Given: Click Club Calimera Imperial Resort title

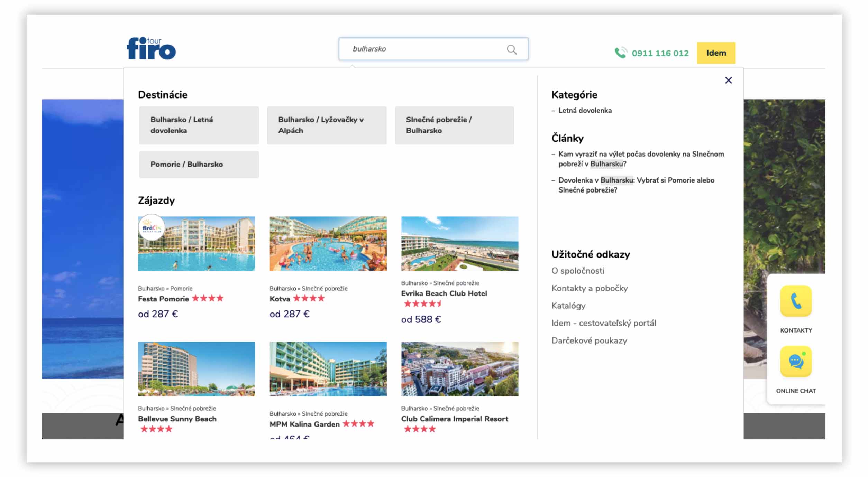Looking at the screenshot, I should [455, 419].
